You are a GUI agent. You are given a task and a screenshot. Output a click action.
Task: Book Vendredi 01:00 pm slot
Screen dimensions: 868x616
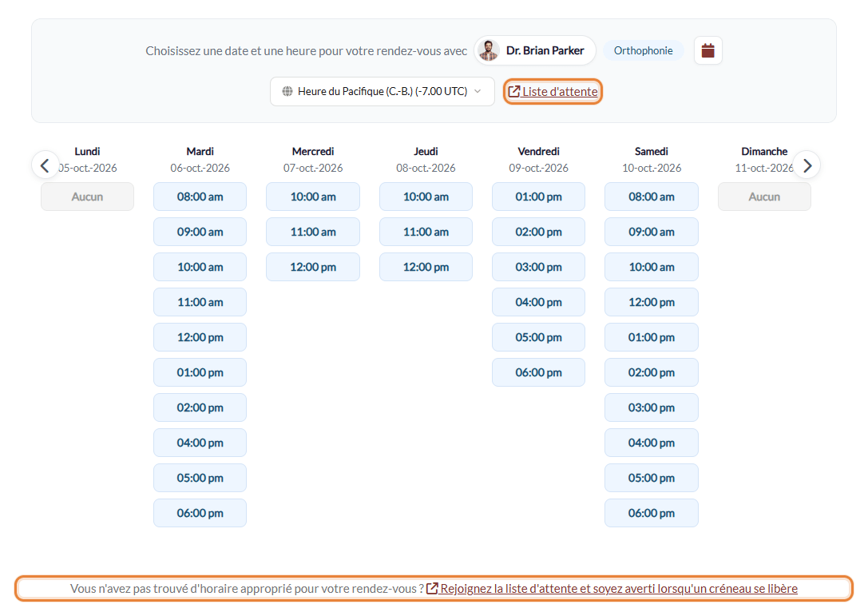539,197
